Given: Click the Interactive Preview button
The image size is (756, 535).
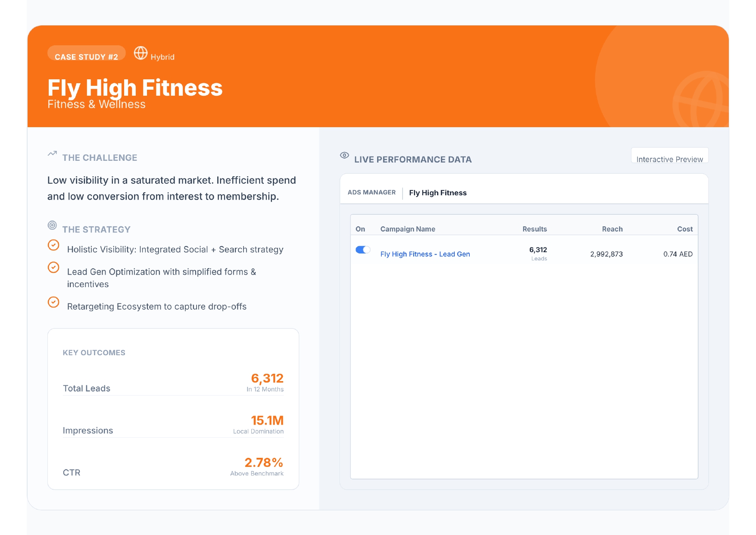Looking at the screenshot, I should point(670,156).
